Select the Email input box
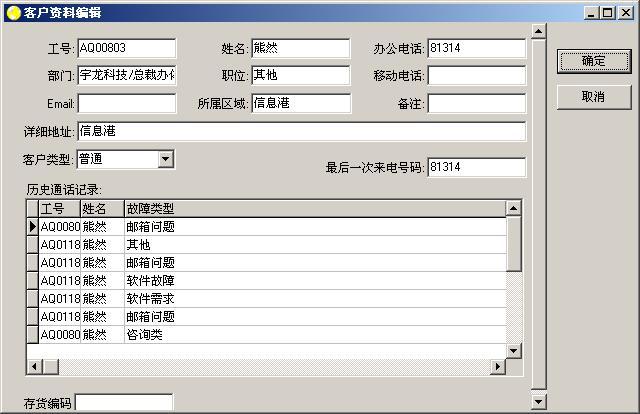 pos(126,104)
